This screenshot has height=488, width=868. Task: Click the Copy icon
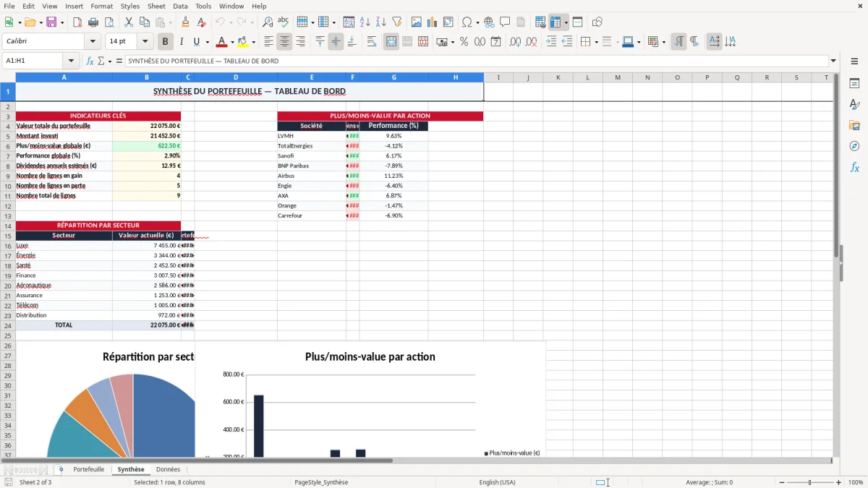click(145, 22)
